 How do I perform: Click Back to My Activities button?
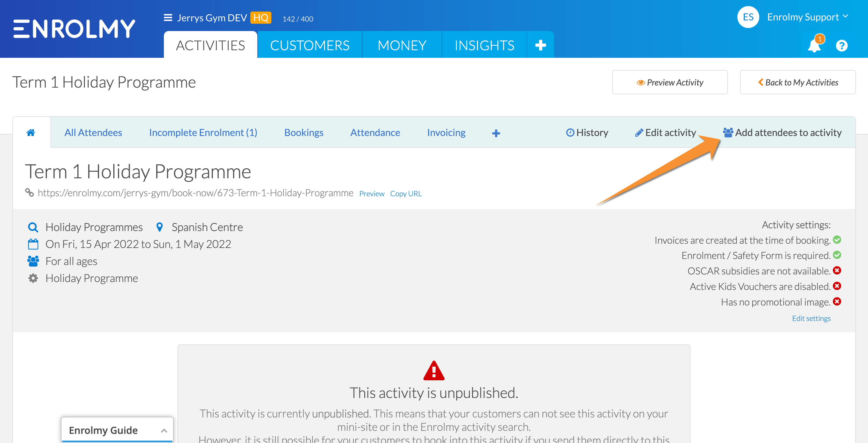(798, 82)
